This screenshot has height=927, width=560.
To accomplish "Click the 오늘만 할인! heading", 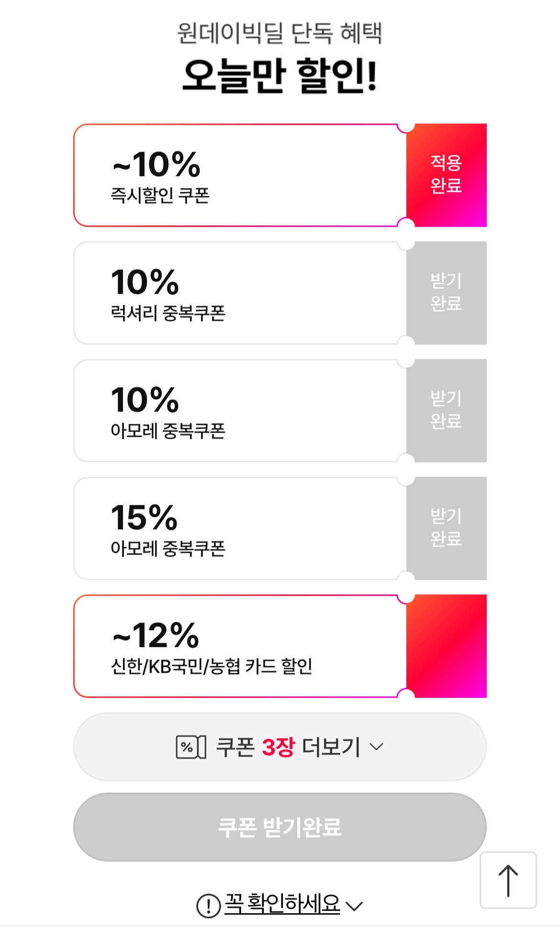I will point(280,76).
